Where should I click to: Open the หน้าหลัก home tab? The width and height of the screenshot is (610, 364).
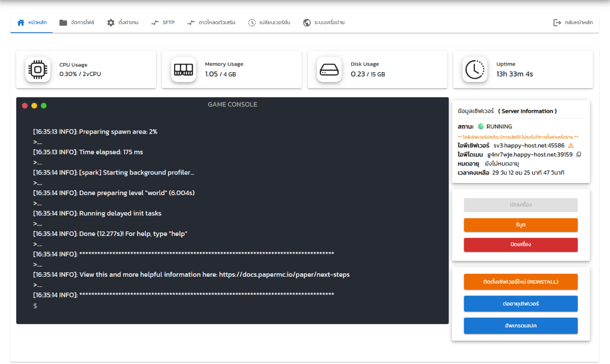coord(32,23)
